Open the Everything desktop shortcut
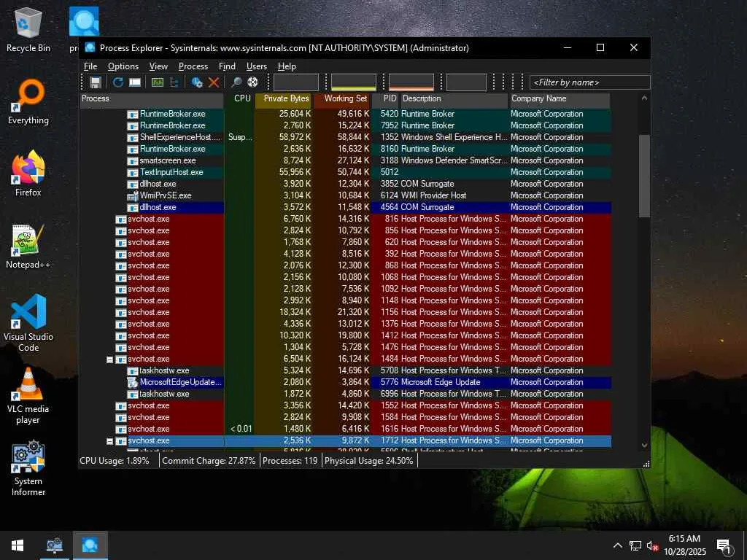Viewport: 747px width, 560px height. click(28, 101)
